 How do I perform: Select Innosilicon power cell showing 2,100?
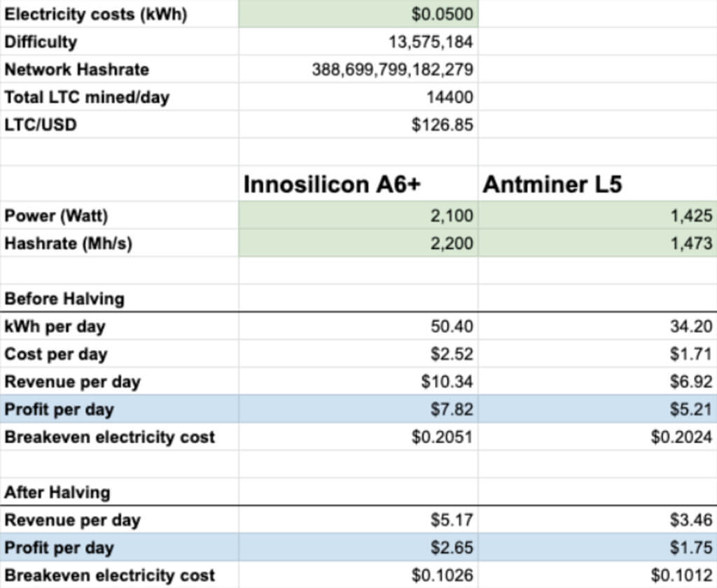(358, 216)
